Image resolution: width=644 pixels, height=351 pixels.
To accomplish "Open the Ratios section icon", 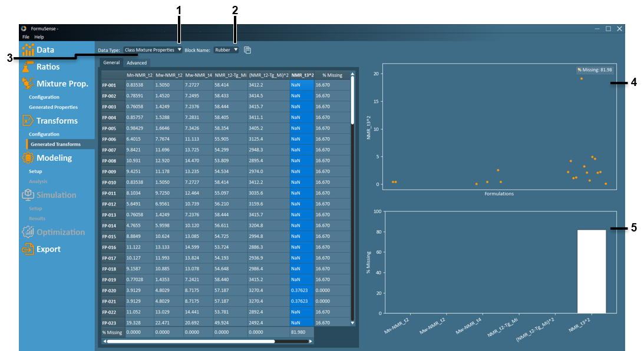I will point(27,67).
